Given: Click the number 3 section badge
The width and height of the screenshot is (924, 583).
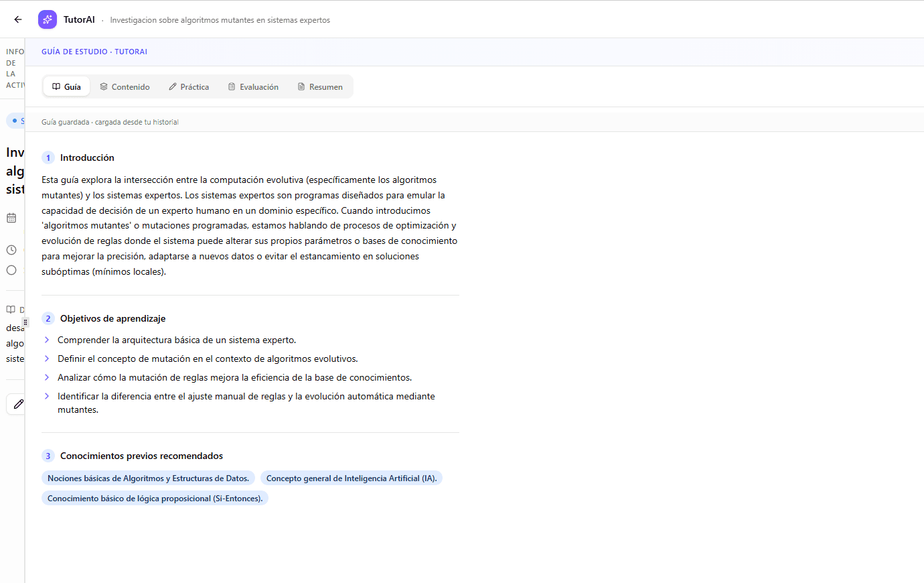Looking at the screenshot, I should (48, 456).
